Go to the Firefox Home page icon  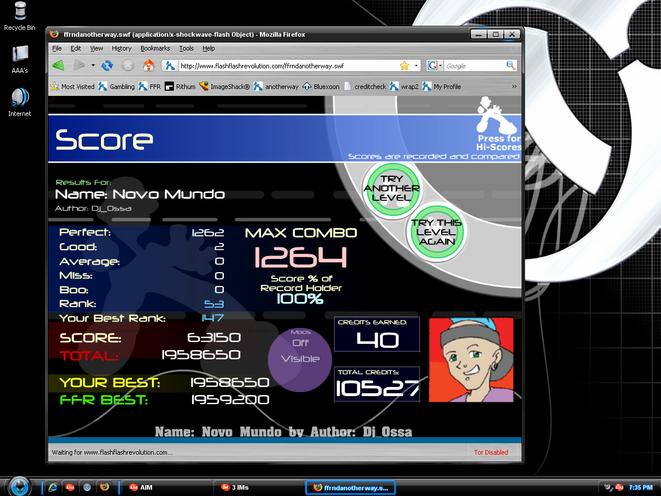148,65
